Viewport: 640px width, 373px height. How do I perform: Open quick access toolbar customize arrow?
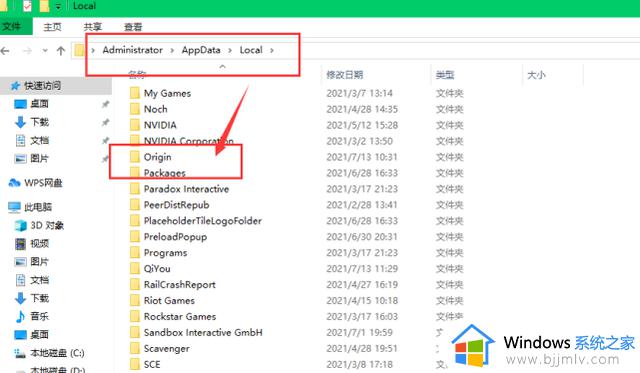click(x=58, y=6)
